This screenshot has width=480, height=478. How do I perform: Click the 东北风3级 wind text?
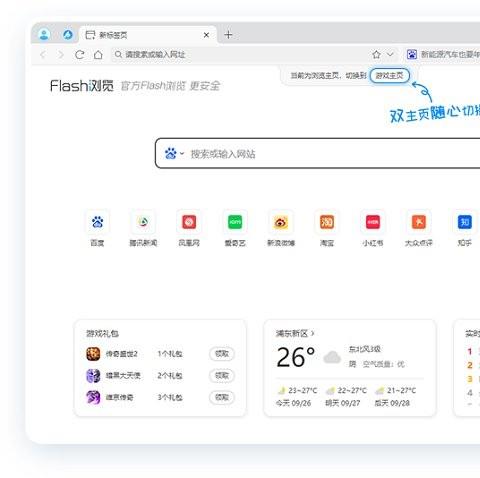[365, 349]
